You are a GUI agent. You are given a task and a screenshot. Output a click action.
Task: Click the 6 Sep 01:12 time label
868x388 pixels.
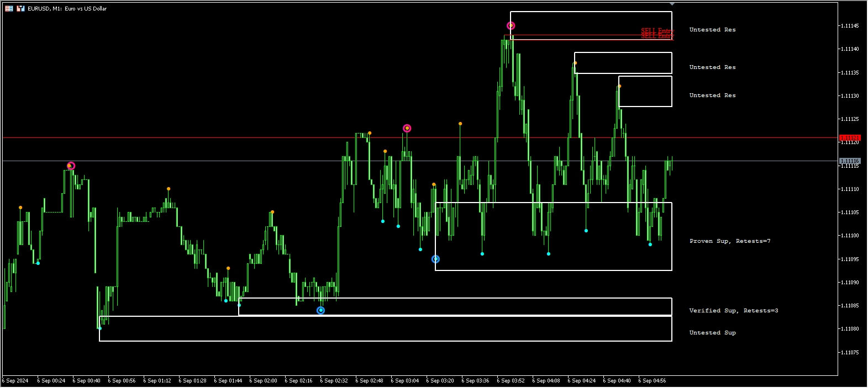157,381
